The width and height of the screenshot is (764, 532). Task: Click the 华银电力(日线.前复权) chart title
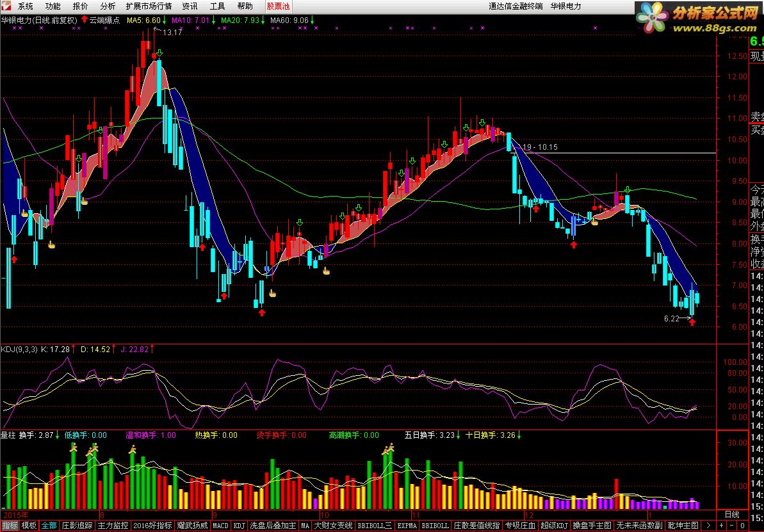pos(39,20)
